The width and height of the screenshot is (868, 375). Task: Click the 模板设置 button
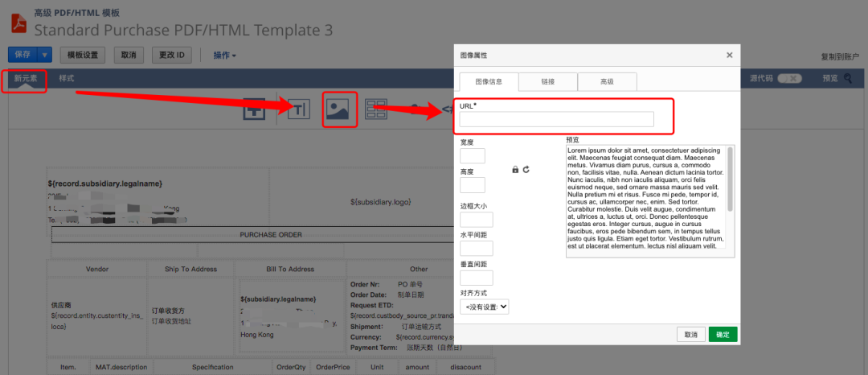tap(83, 55)
